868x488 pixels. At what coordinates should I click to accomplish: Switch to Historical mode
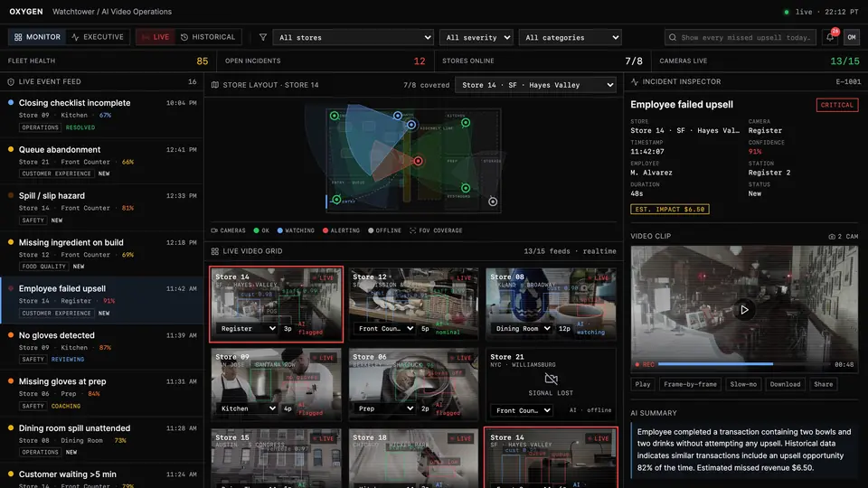click(208, 37)
